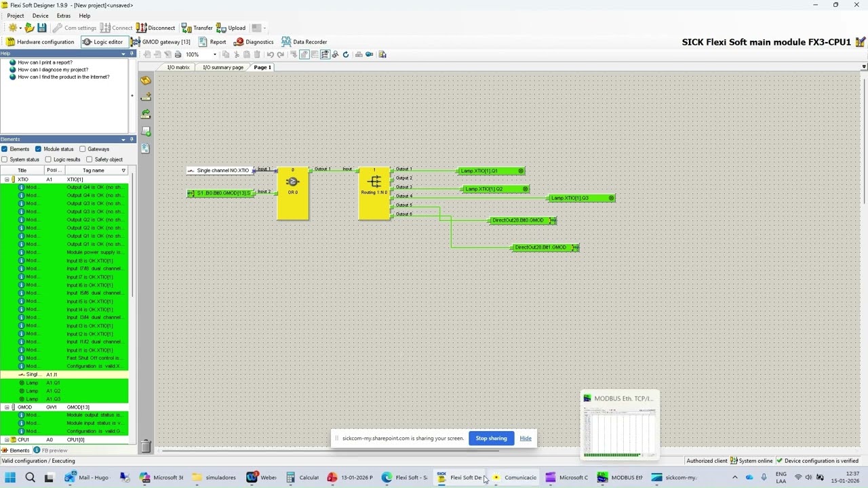Click the Windows Start button
The width and height of the screenshot is (868, 488).
[x=10, y=477]
